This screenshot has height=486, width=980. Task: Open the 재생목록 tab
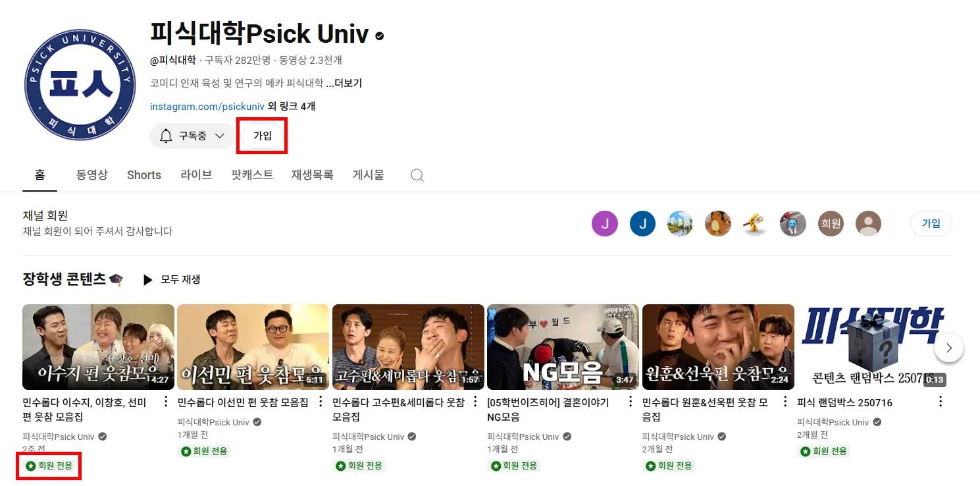(x=313, y=175)
